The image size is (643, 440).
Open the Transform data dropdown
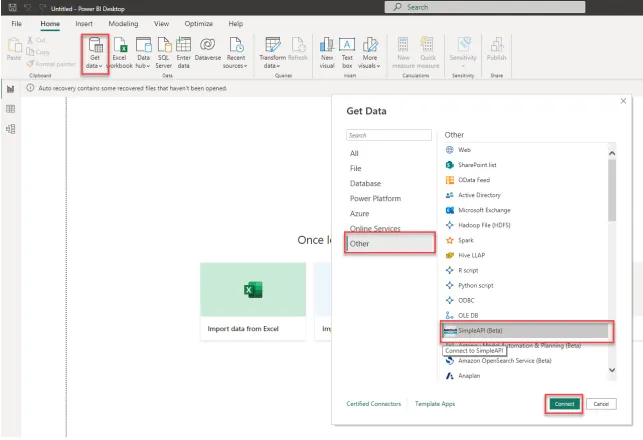pos(272,53)
